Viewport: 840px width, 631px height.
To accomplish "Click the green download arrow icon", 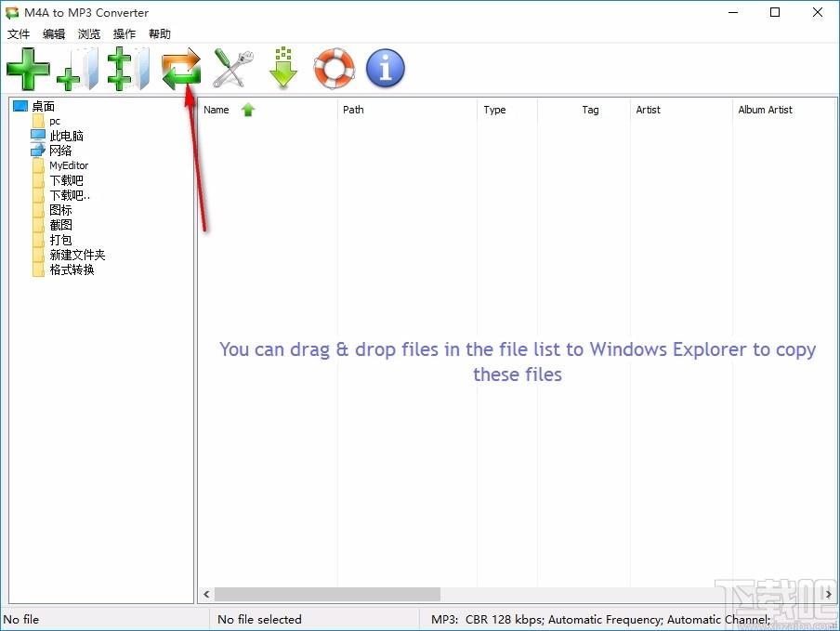I will (283, 68).
